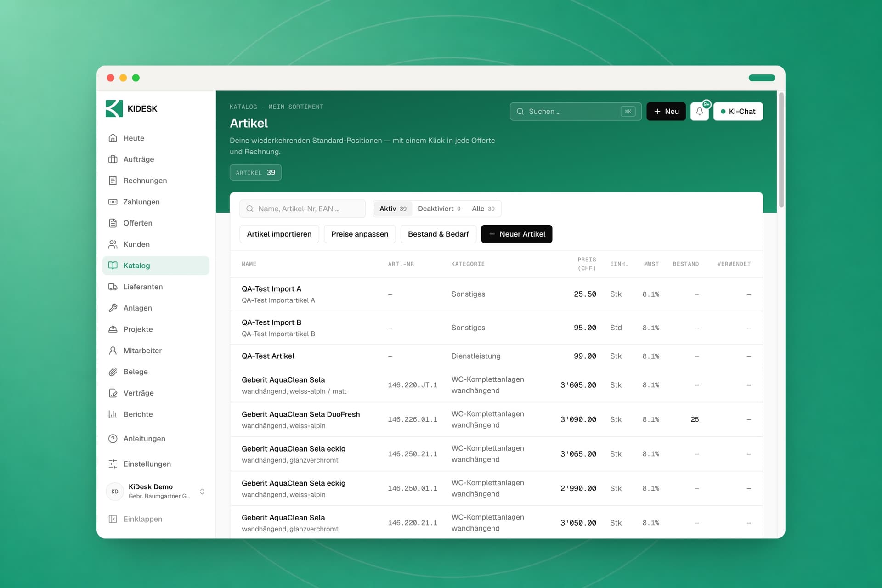Image resolution: width=882 pixels, height=588 pixels.
Task: Click the Neu button in header
Action: (x=666, y=111)
